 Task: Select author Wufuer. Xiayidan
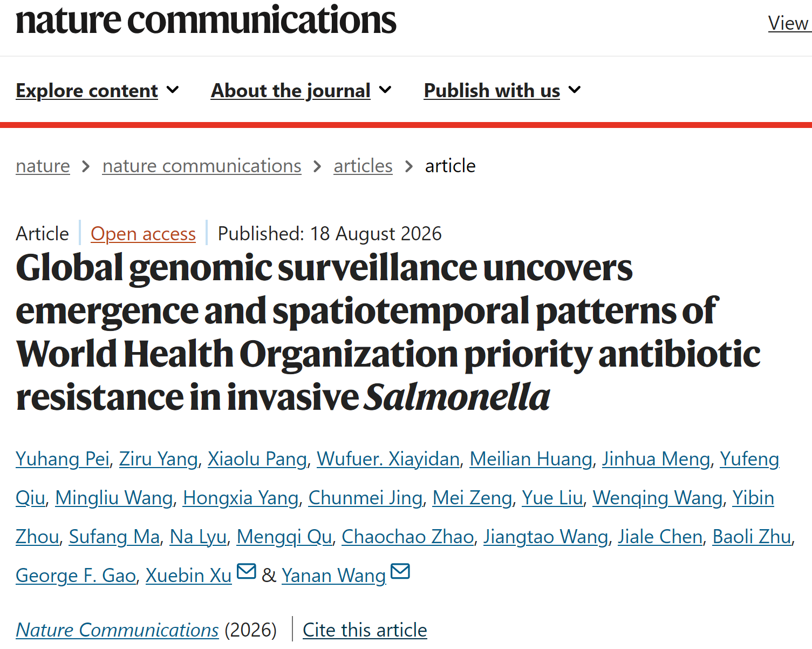point(388,459)
